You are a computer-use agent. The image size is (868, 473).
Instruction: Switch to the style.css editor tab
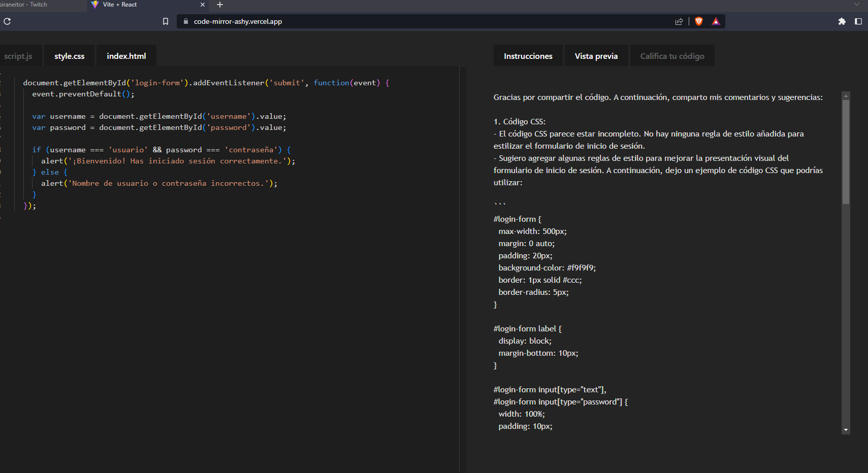coord(70,56)
